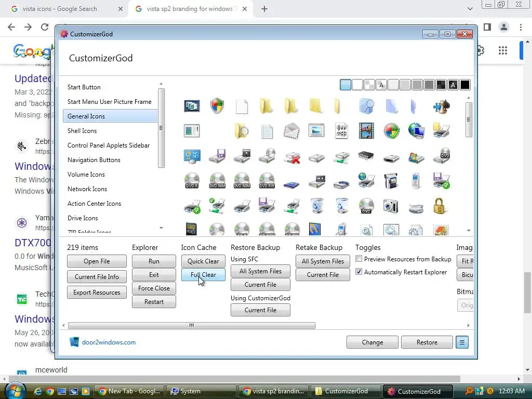Open the CustomizerGod hamburger menu button
Image resolution: width=532 pixels, height=399 pixels.
coord(462,342)
